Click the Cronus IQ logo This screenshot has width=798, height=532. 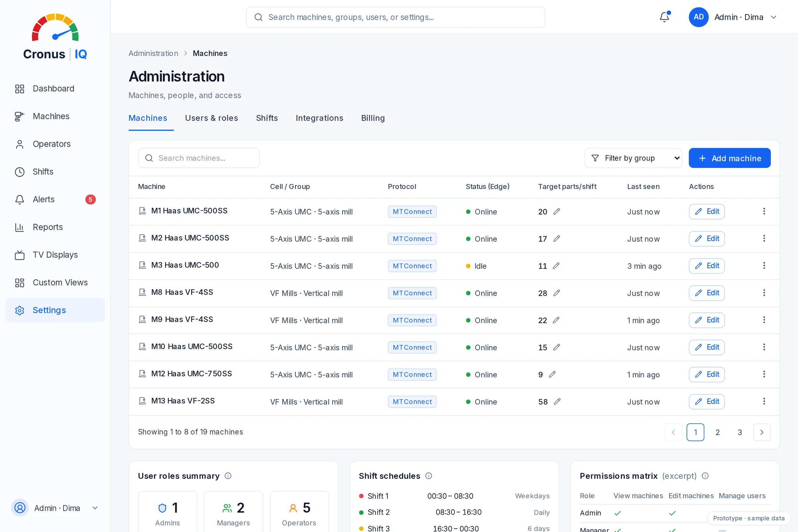click(55, 37)
